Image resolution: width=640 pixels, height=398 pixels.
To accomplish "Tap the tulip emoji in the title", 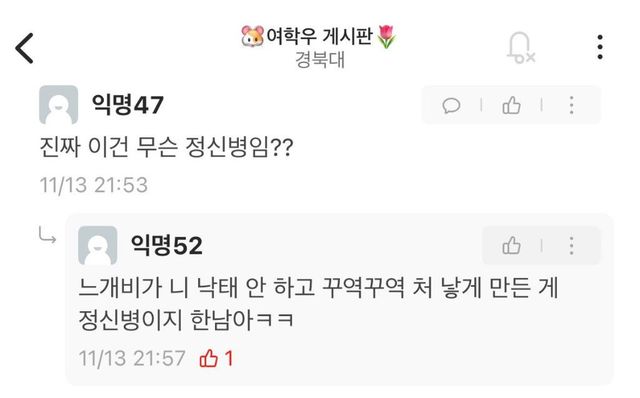I will point(386,36).
